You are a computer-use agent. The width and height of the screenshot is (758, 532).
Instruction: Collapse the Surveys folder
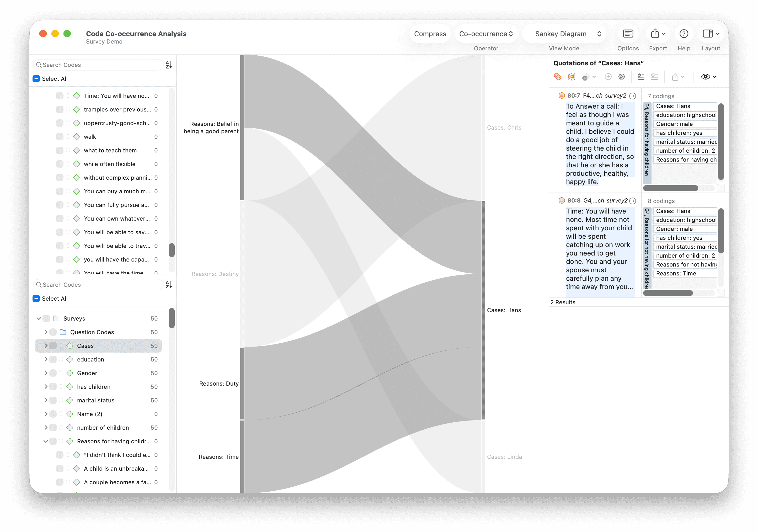pos(39,318)
